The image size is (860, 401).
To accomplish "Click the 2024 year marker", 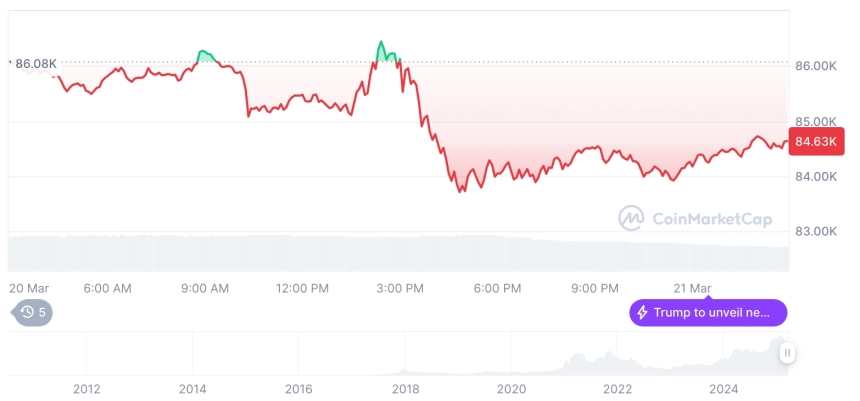I will coord(723,389).
